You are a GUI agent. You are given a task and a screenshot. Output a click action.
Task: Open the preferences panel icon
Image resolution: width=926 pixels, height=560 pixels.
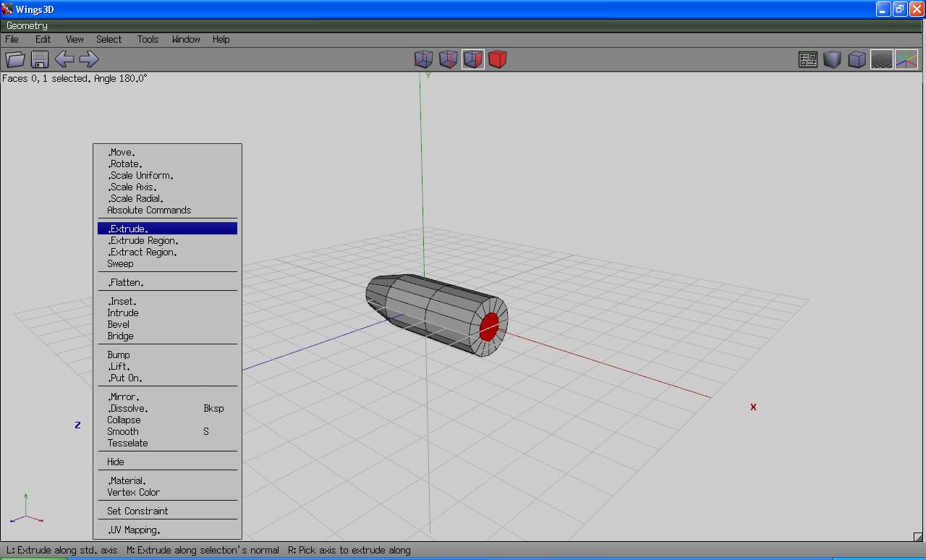807,59
